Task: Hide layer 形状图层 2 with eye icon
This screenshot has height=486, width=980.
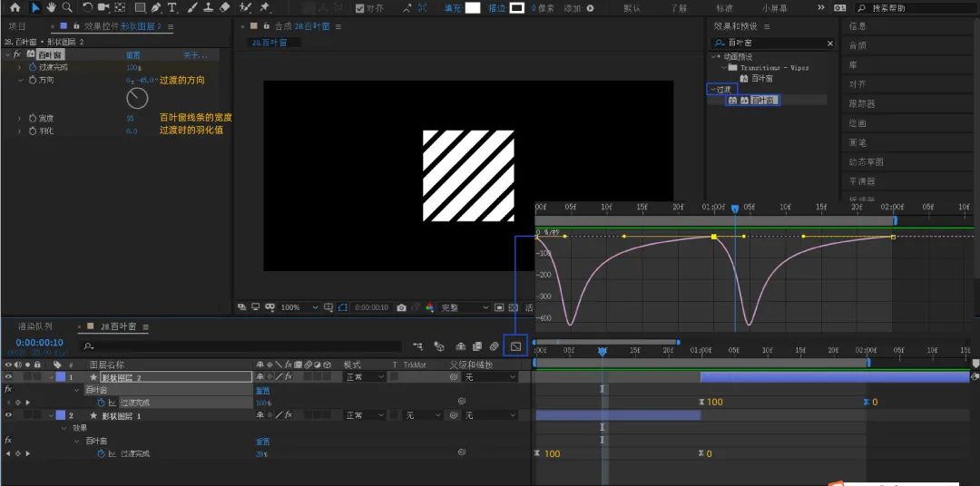Action: [8, 376]
